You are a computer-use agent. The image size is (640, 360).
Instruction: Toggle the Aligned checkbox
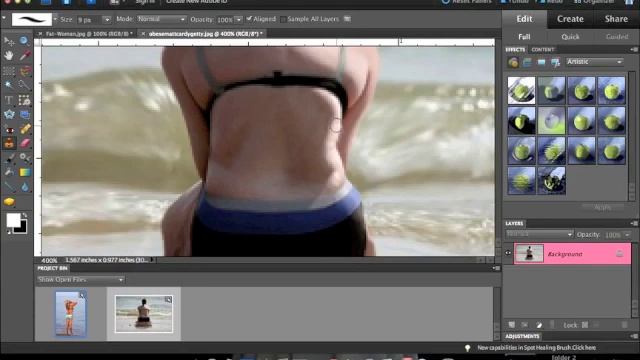tap(249, 19)
